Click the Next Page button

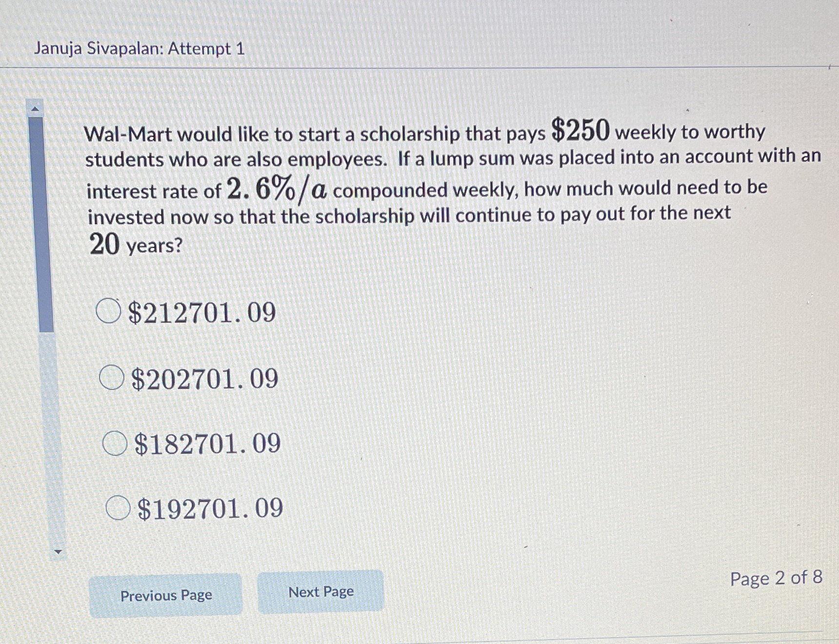pyautogui.click(x=321, y=592)
